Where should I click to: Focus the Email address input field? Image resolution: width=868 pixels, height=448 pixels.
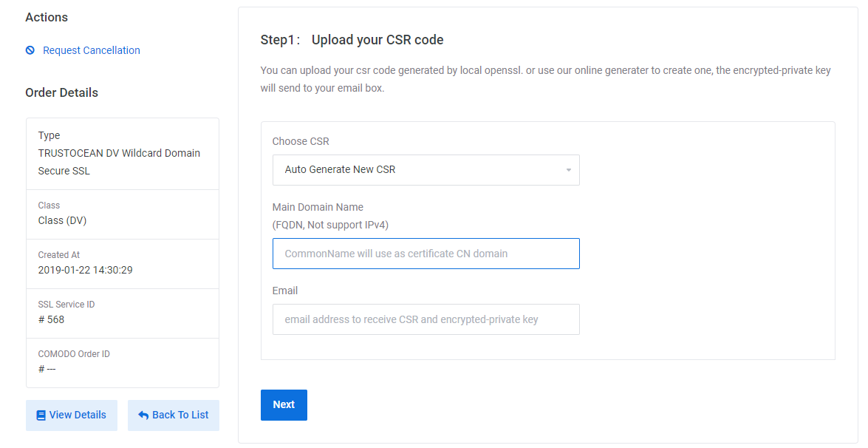point(426,319)
